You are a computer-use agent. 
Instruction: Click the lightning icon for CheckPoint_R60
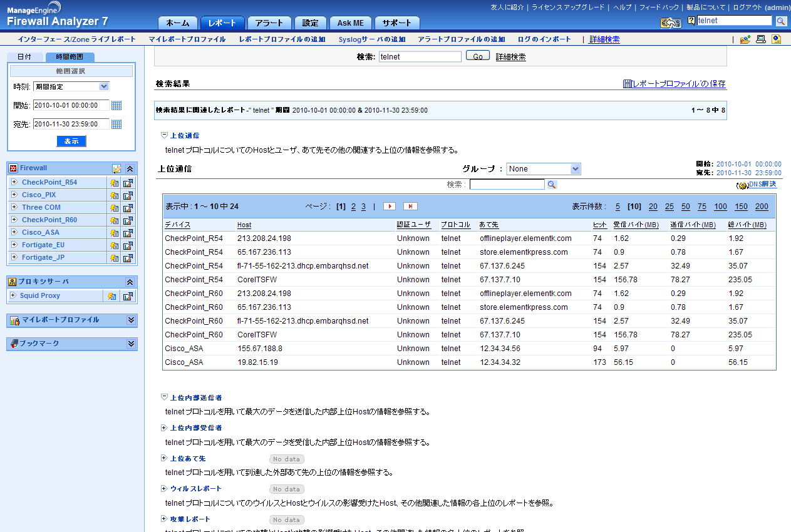[x=114, y=220]
